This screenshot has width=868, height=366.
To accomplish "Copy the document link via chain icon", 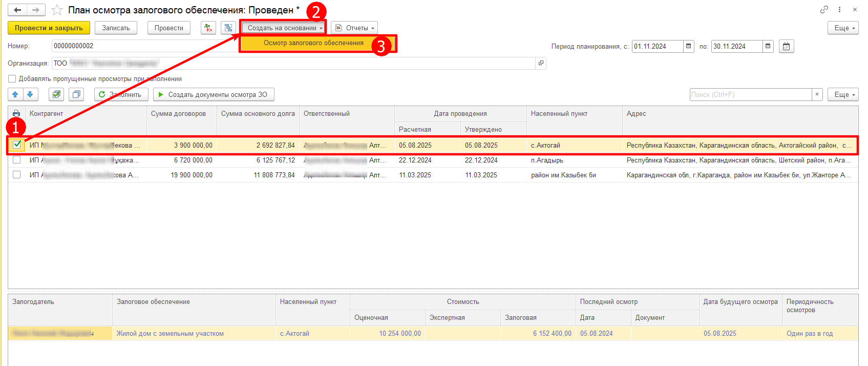I will click(824, 9).
